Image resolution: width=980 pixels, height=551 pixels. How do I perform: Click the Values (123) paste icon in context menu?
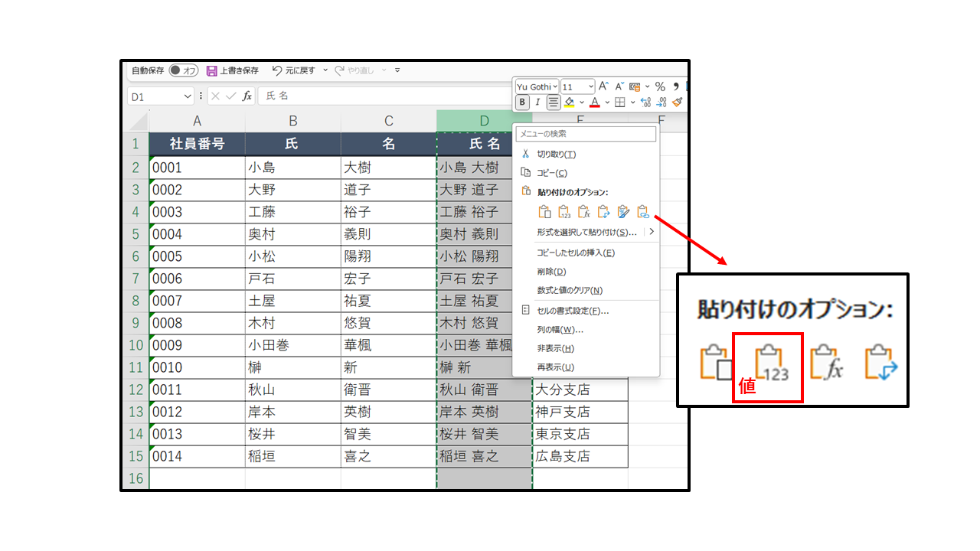click(x=564, y=212)
